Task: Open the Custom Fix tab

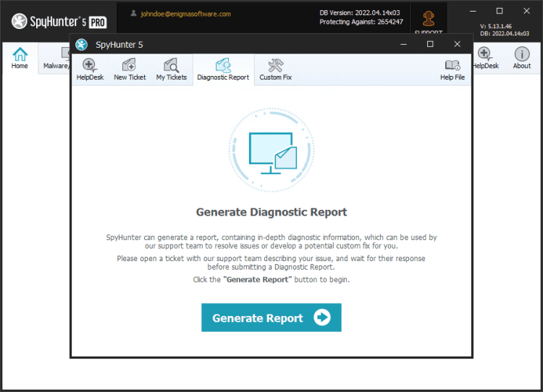Action: click(276, 69)
